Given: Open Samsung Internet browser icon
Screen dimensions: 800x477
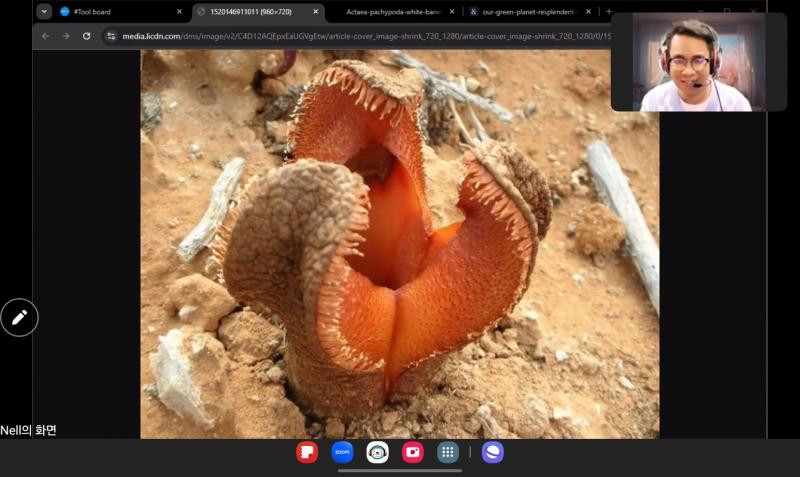Looking at the screenshot, I should (x=492, y=452).
